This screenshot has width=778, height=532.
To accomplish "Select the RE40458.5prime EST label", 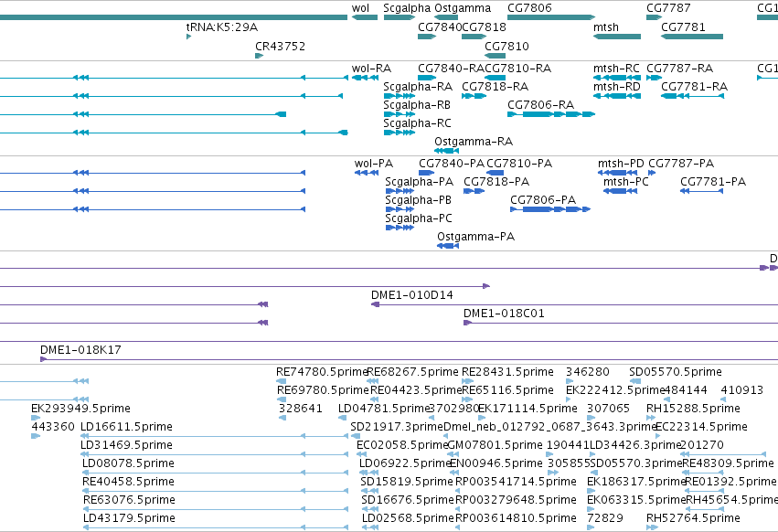I will click(x=128, y=482).
